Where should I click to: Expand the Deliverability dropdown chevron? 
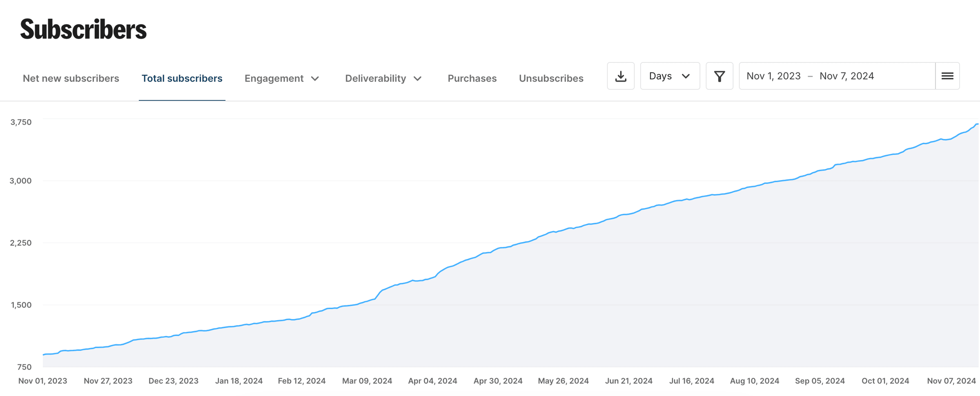click(x=417, y=78)
